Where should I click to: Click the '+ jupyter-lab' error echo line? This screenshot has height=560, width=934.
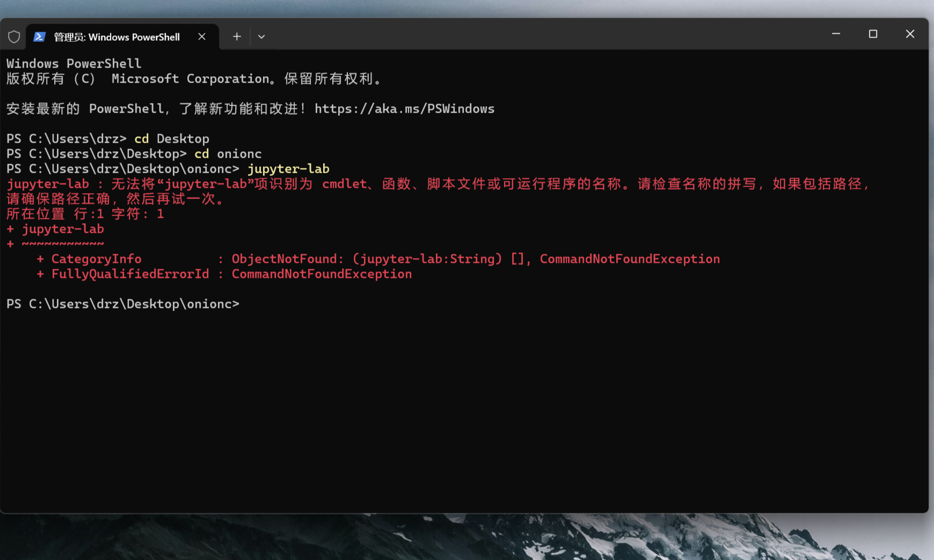pos(55,229)
